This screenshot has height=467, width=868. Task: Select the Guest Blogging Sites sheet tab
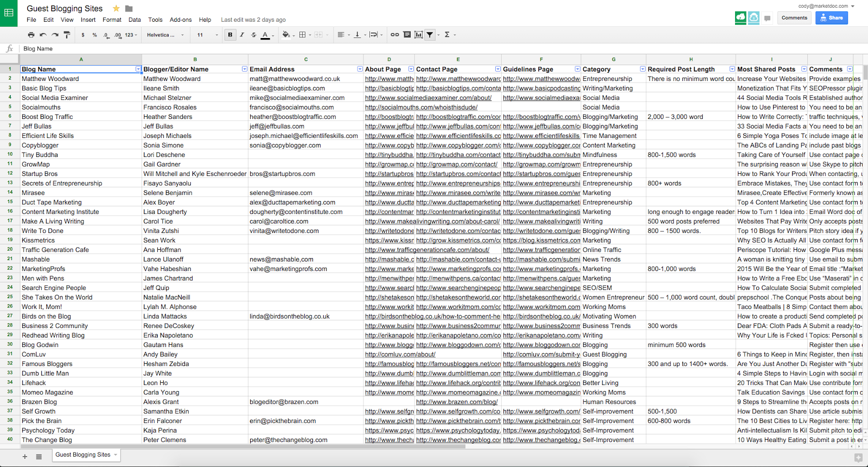tap(86, 455)
